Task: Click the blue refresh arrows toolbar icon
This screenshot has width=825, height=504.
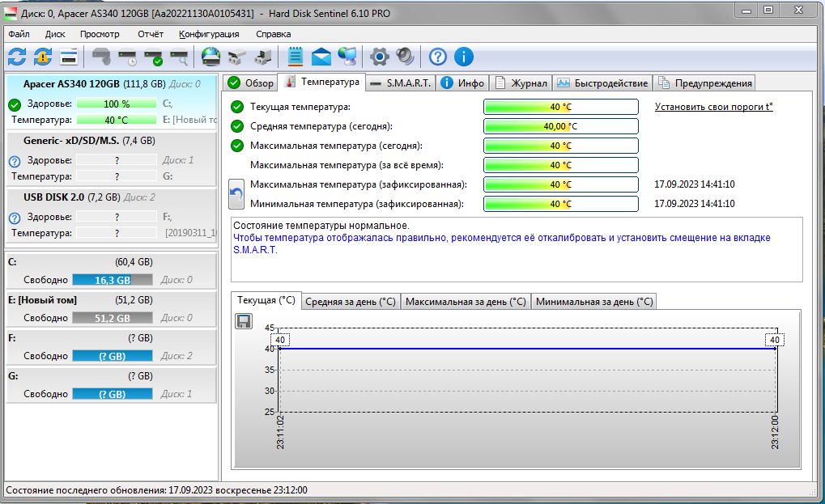Action: point(17,57)
